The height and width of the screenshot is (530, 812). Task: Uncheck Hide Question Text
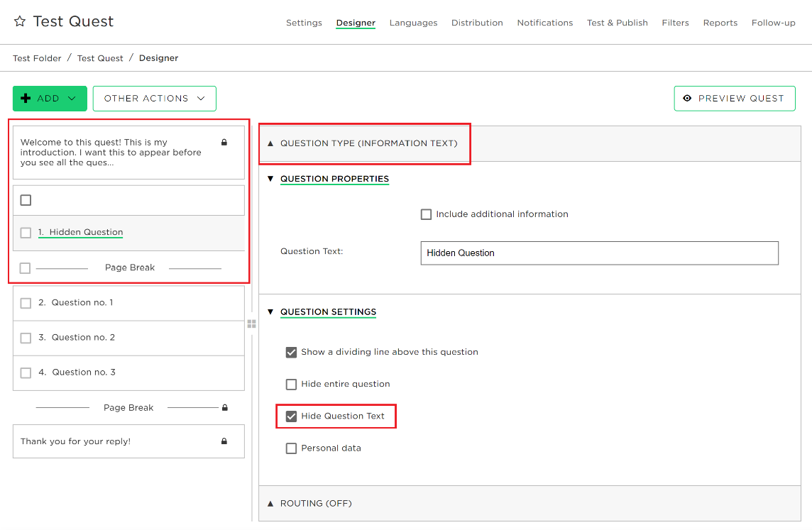click(x=292, y=416)
